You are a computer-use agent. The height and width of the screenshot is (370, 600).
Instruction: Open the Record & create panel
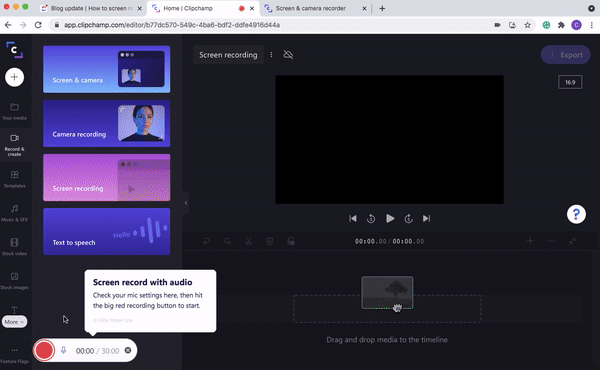pyautogui.click(x=15, y=145)
